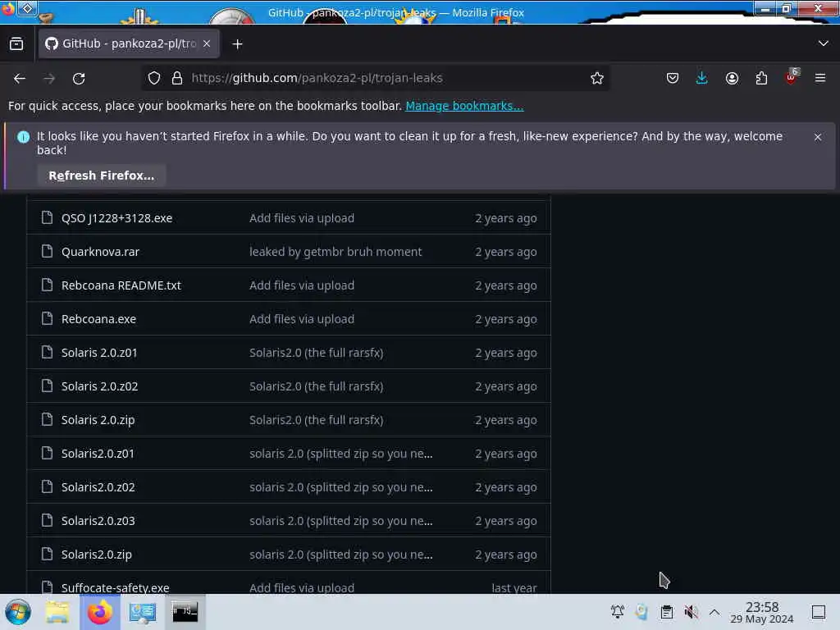Select the GitHub - pankoza2-pl/tro tab
This screenshot has height=630, width=840.
coord(129,43)
